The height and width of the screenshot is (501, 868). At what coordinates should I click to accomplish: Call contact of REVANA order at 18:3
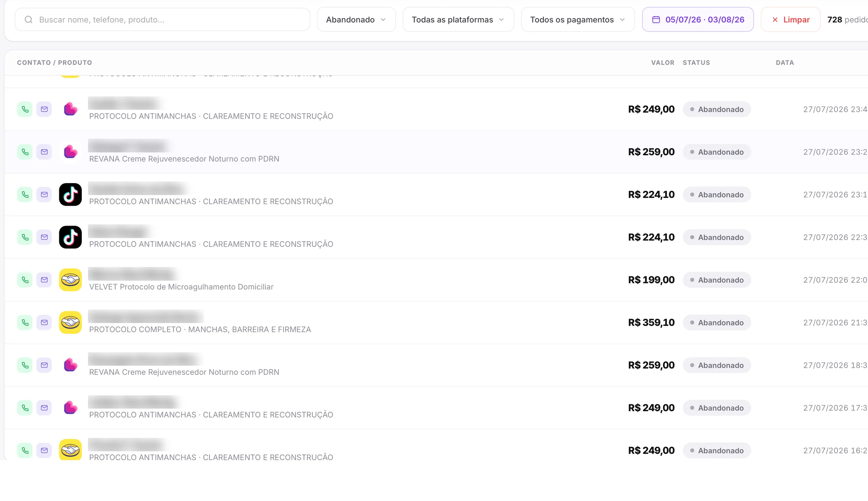pyautogui.click(x=25, y=365)
